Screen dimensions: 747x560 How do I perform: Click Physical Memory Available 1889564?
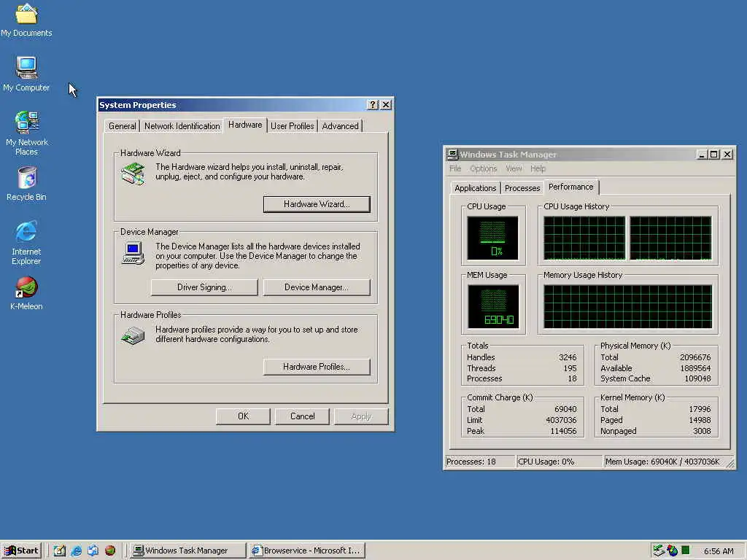click(695, 368)
